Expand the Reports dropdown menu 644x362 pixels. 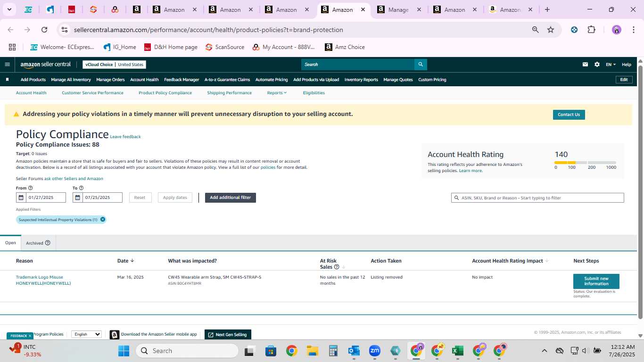(x=277, y=93)
